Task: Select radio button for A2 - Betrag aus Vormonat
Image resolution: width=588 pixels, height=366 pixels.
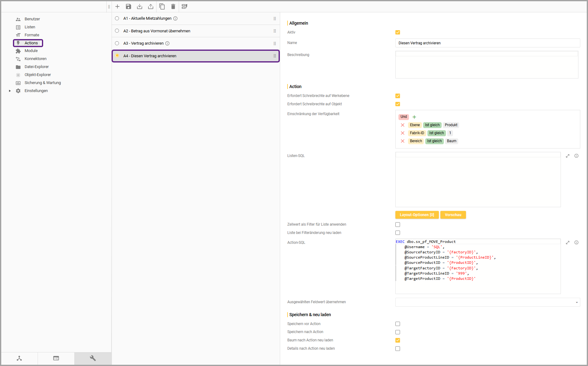Action: [117, 31]
